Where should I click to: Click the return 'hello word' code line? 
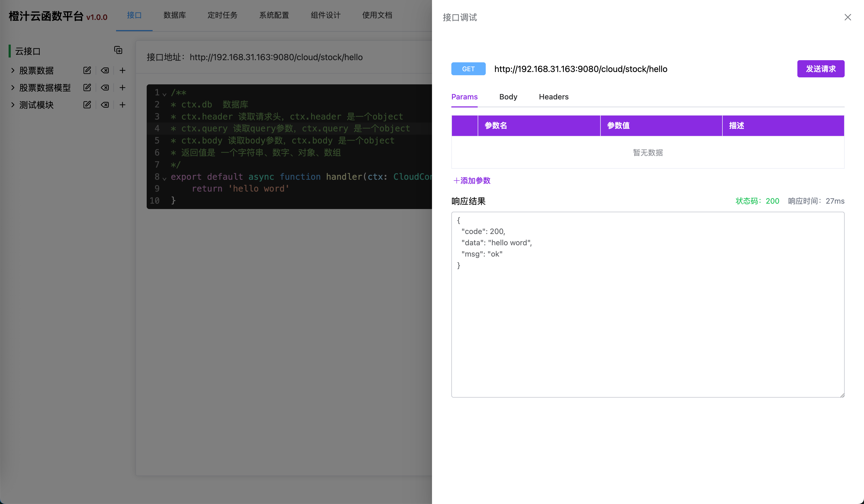coord(240,188)
